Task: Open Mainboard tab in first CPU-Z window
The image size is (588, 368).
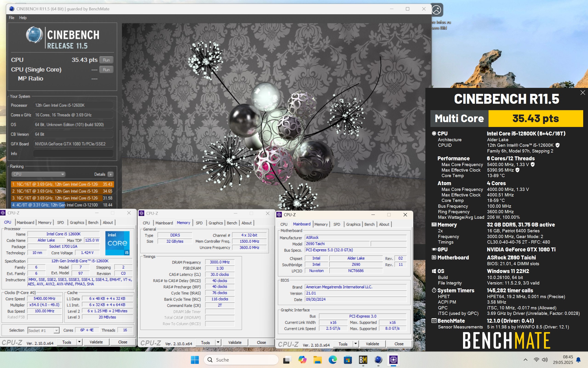Action: (x=25, y=222)
